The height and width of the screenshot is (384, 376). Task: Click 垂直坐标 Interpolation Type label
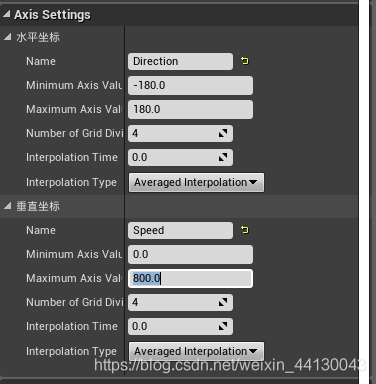[x=71, y=351]
